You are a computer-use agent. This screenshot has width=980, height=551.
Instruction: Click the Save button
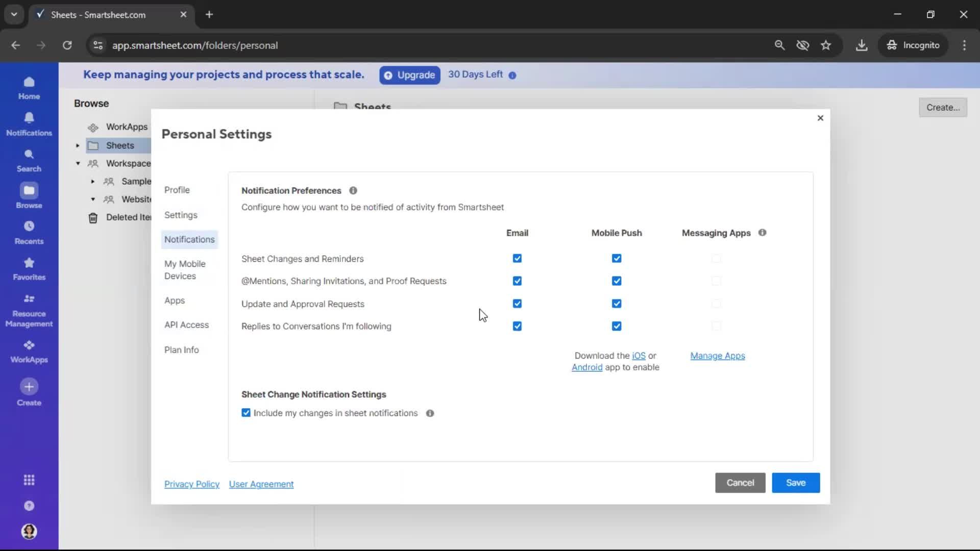tap(795, 483)
